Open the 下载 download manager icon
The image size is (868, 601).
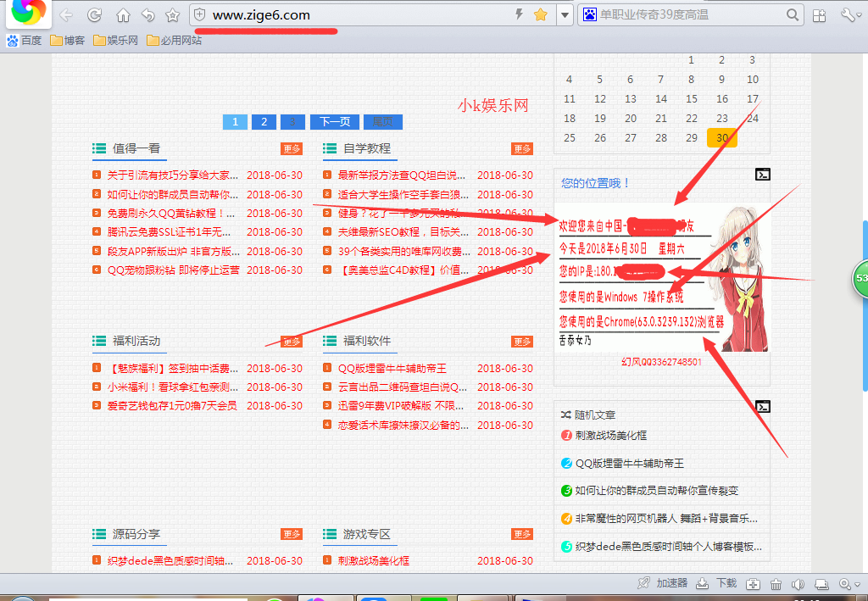coord(703,584)
